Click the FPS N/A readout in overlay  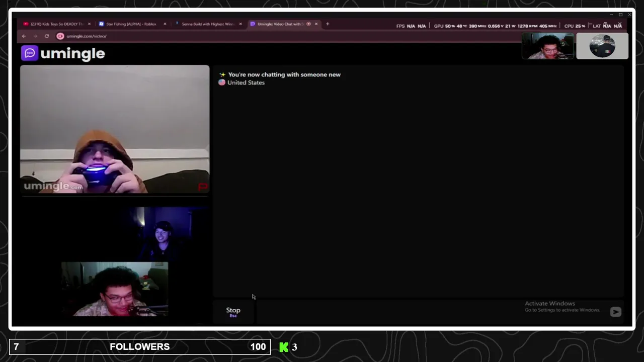click(x=411, y=26)
